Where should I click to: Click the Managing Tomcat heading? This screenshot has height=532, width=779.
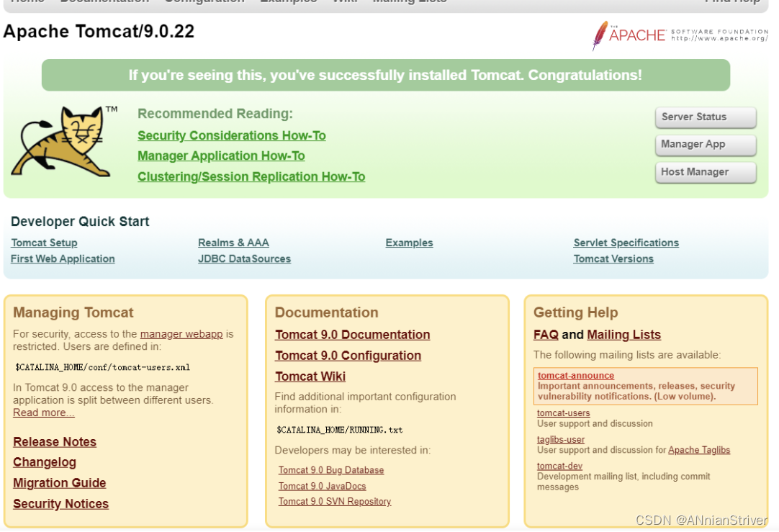73,312
